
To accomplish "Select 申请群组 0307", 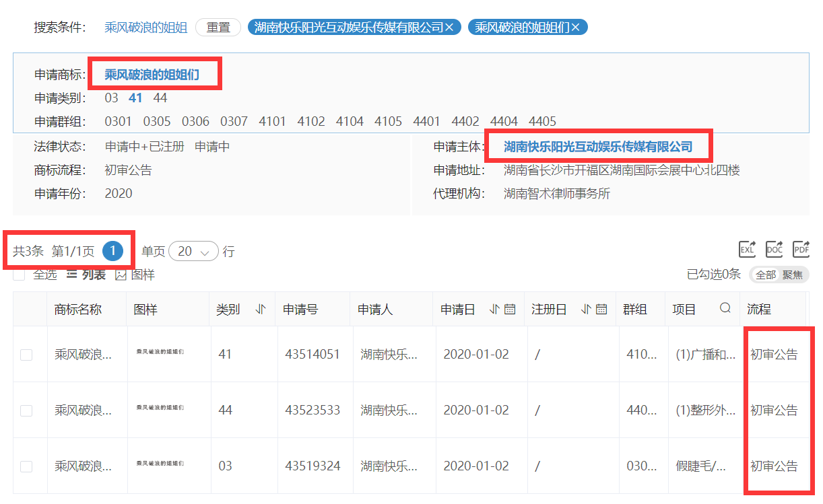I will [234, 122].
